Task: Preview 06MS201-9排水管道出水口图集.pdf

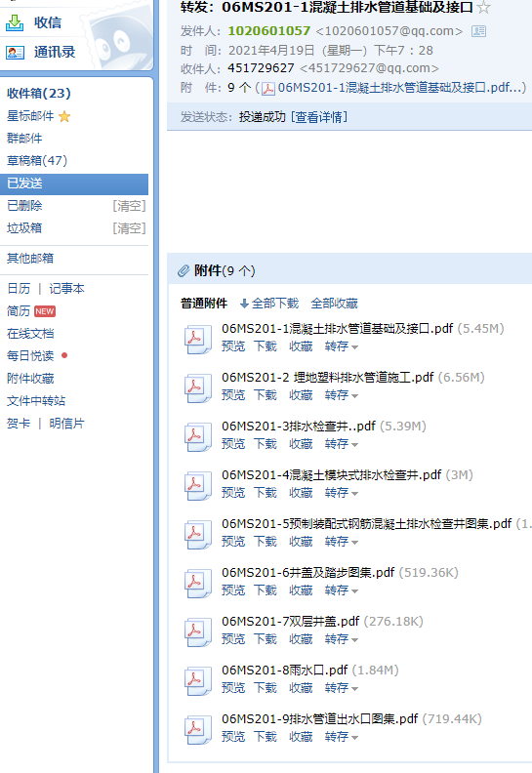Action: [x=233, y=737]
